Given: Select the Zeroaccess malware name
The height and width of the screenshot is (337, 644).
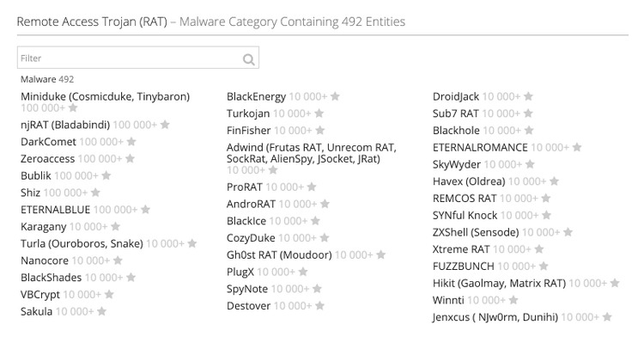Looking at the screenshot, I should tap(47, 159).
